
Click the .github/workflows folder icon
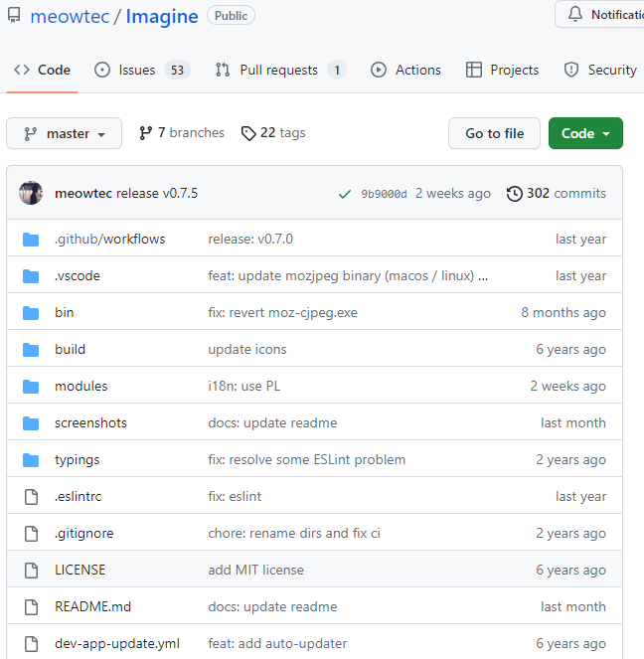pos(31,240)
